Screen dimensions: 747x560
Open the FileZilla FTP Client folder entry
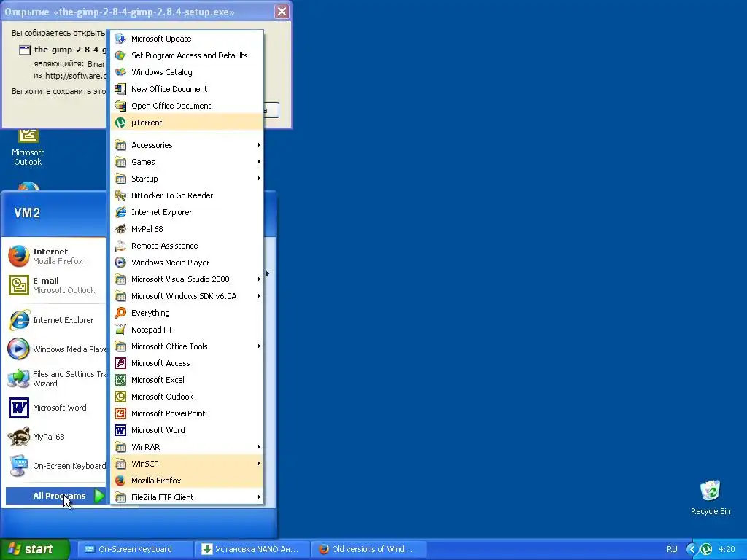187,497
